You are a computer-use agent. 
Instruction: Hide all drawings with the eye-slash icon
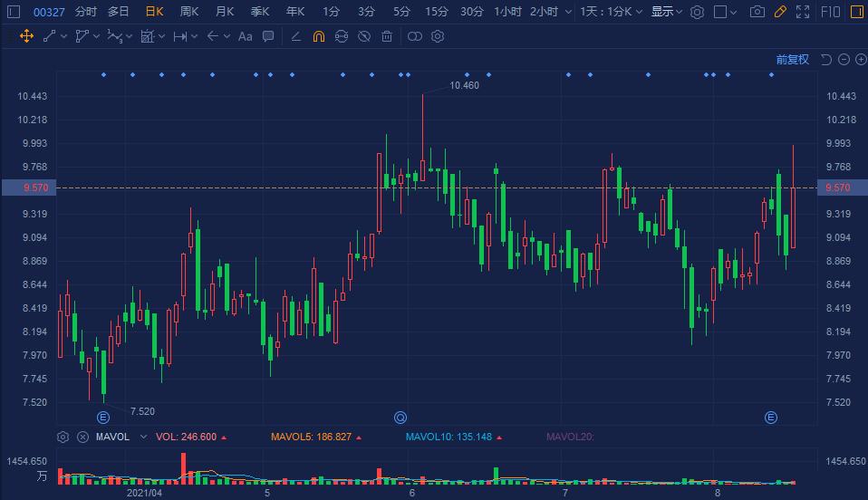click(364, 36)
